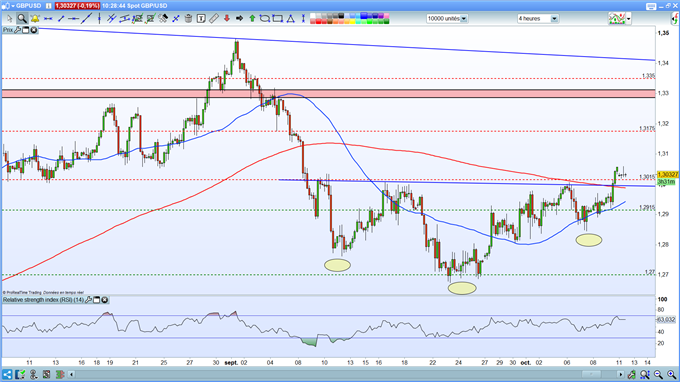Click the chart style thumbnail button
The width and height of the screenshot is (680, 382).
pyautogui.click(x=617, y=19)
